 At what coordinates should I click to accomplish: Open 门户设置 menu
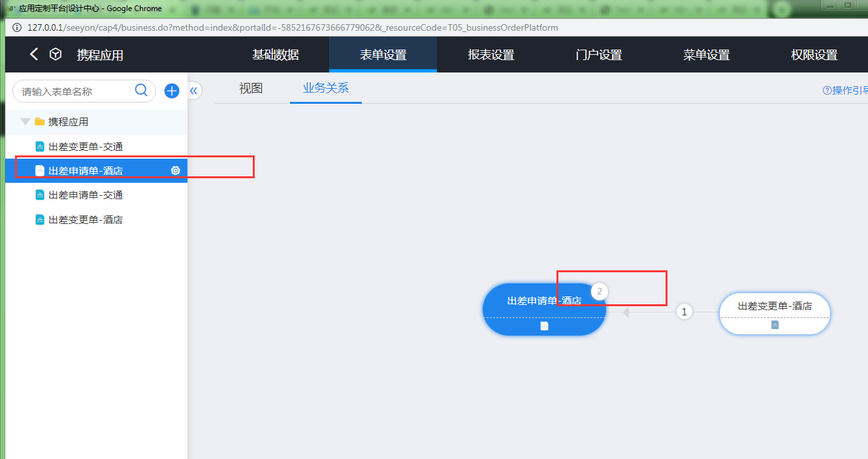(599, 55)
